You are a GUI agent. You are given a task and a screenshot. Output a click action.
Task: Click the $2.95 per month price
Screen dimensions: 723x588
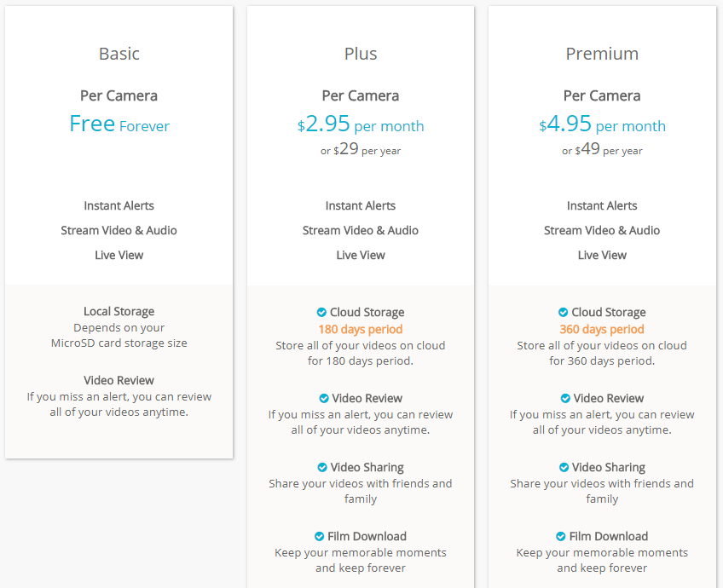[x=361, y=124]
